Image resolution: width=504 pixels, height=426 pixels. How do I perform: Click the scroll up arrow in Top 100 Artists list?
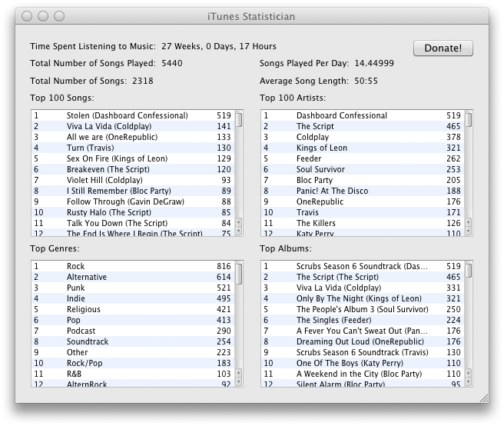click(x=469, y=222)
